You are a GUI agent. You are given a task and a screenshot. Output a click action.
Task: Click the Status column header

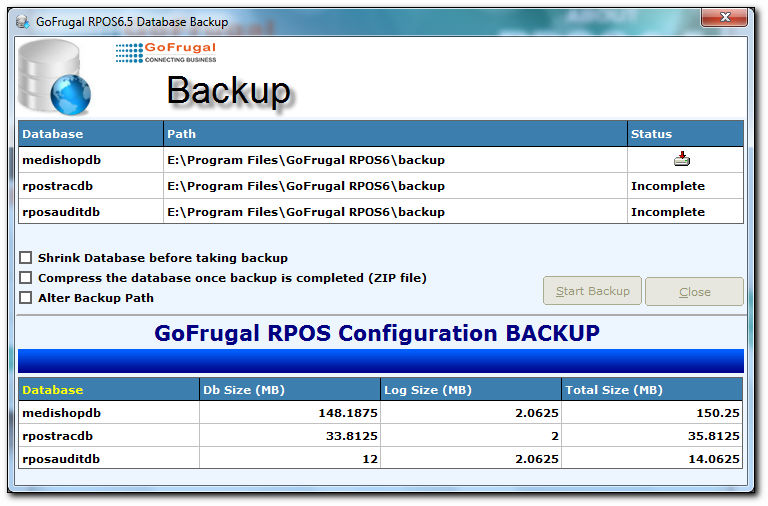(685, 134)
